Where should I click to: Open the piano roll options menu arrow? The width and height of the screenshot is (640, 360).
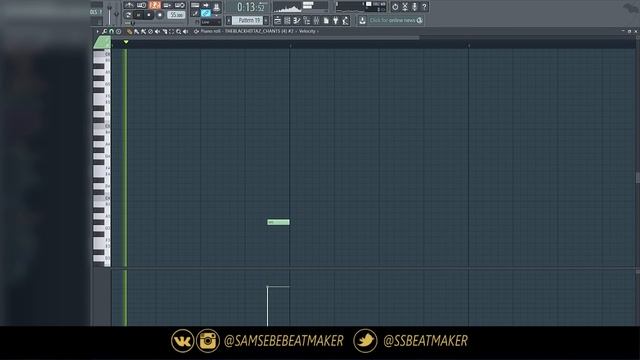point(97,31)
